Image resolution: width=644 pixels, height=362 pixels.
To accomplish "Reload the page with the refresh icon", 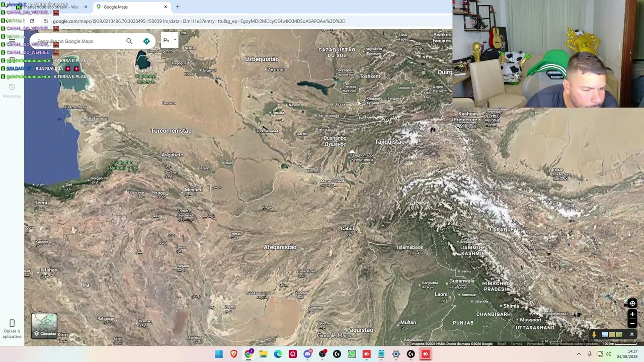I will (32, 21).
